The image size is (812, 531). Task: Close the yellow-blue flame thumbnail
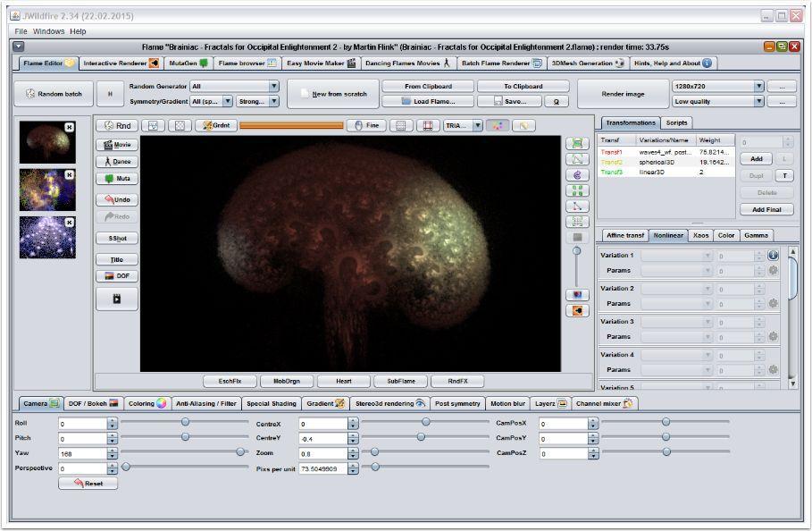pos(70,175)
